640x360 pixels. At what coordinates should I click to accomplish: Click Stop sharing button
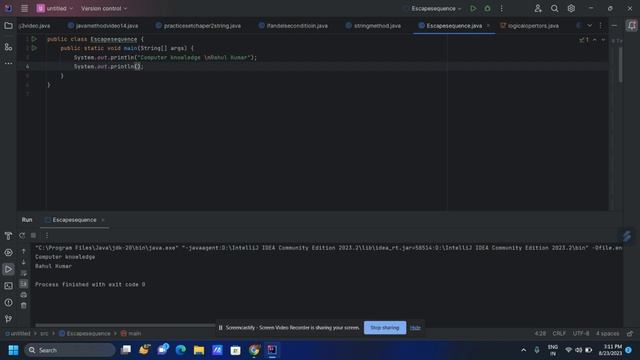coord(385,328)
